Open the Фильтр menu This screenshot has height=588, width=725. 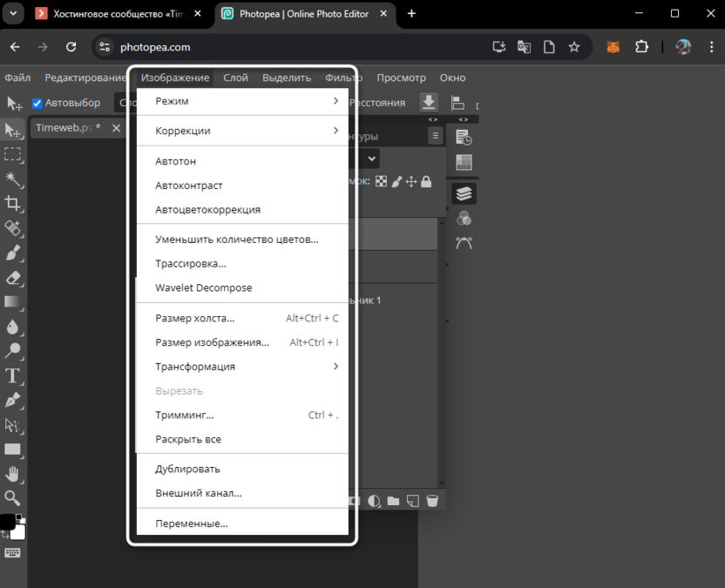pos(343,78)
